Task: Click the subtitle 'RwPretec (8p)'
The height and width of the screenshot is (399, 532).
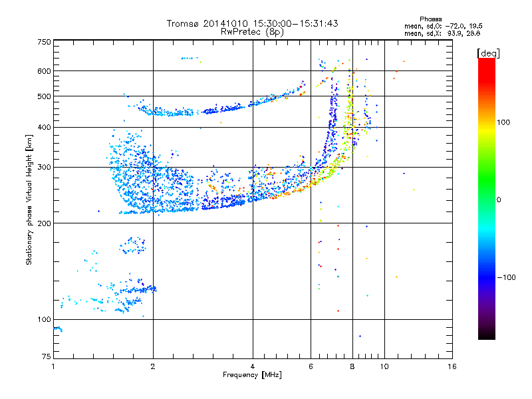Action: [252, 32]
